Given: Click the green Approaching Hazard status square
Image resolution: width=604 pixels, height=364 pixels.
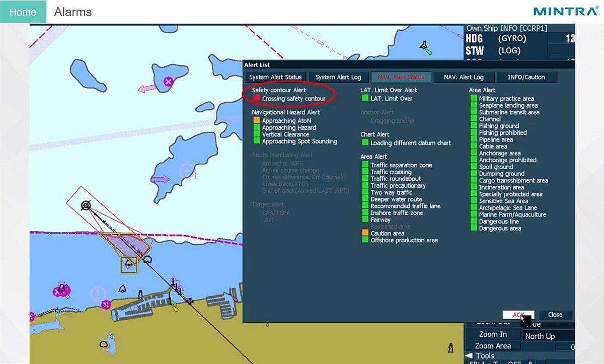Looking at the screenshot, I should [257, 127].
